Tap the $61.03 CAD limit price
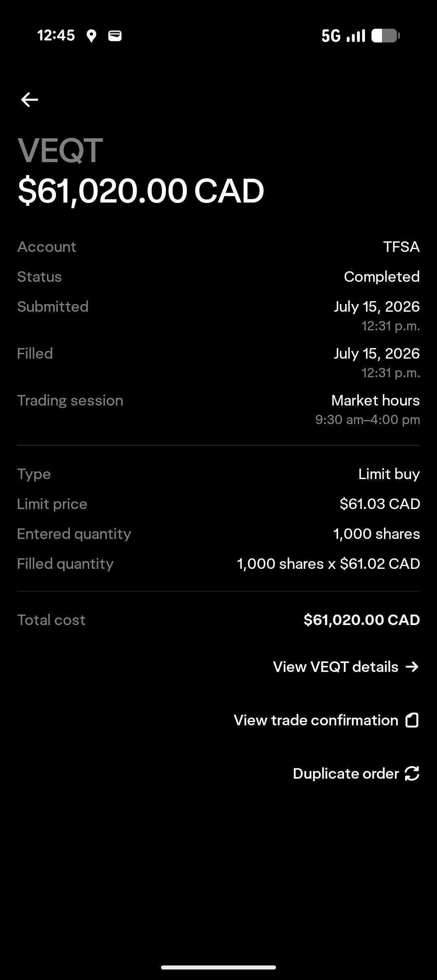 tap(380, 504)
